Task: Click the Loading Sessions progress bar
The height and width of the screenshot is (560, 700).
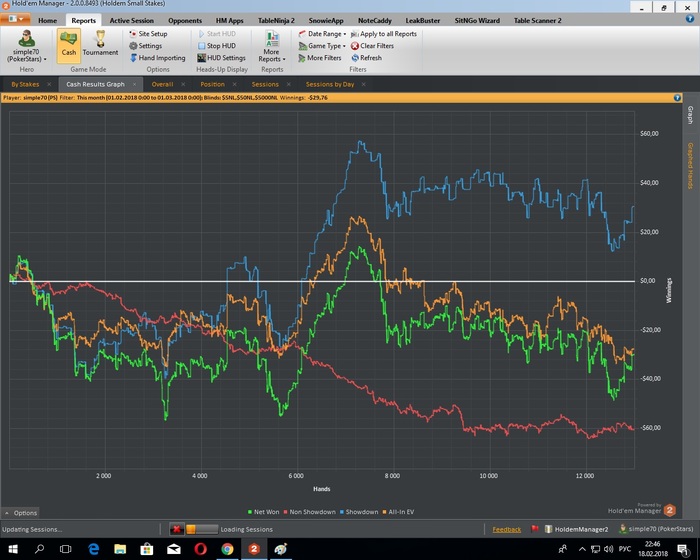Action: 202,529
